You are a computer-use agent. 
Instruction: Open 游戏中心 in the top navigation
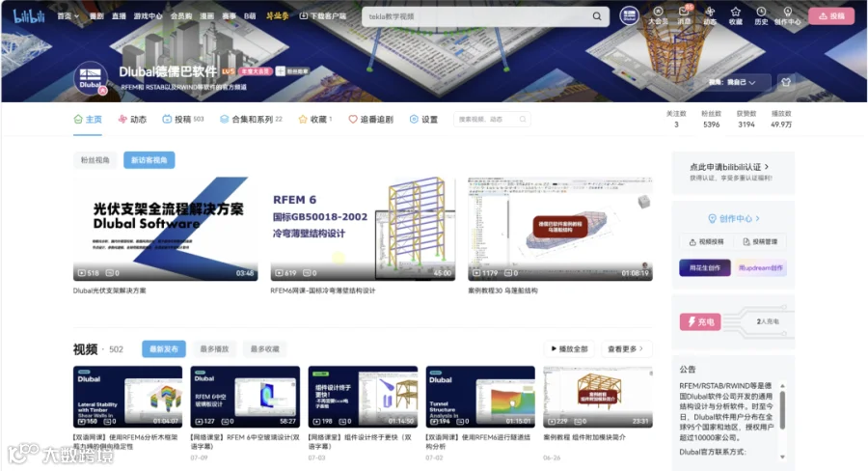pos(148,16)
